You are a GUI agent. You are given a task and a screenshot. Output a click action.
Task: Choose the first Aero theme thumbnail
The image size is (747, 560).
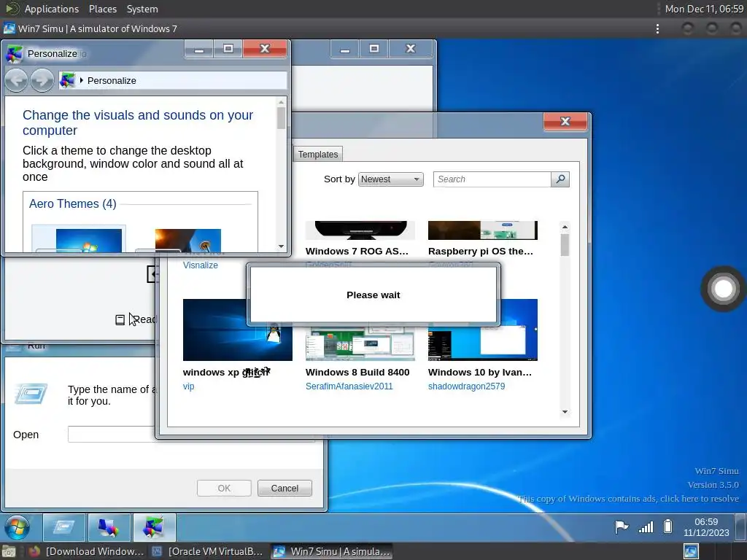79,238
